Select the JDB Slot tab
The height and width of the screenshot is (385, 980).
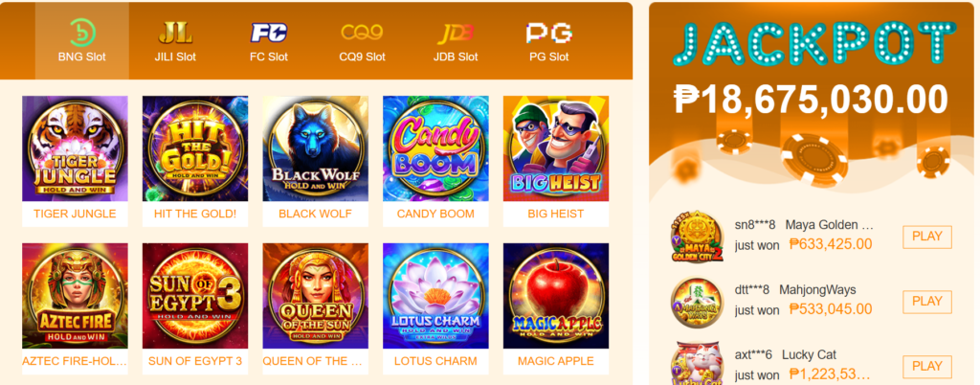tap(456, 41)
